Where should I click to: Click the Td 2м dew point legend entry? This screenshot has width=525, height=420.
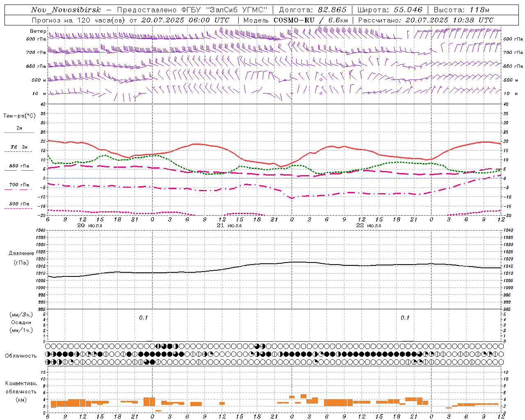pyautogui.click(x=19, y=147)
